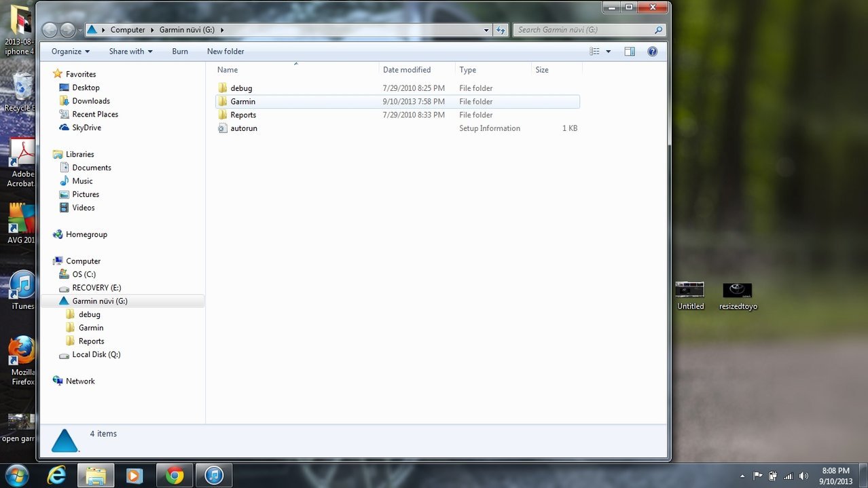868x488 pixels.
Task: Click the change view icon
Action: click(x=595, y=52)
